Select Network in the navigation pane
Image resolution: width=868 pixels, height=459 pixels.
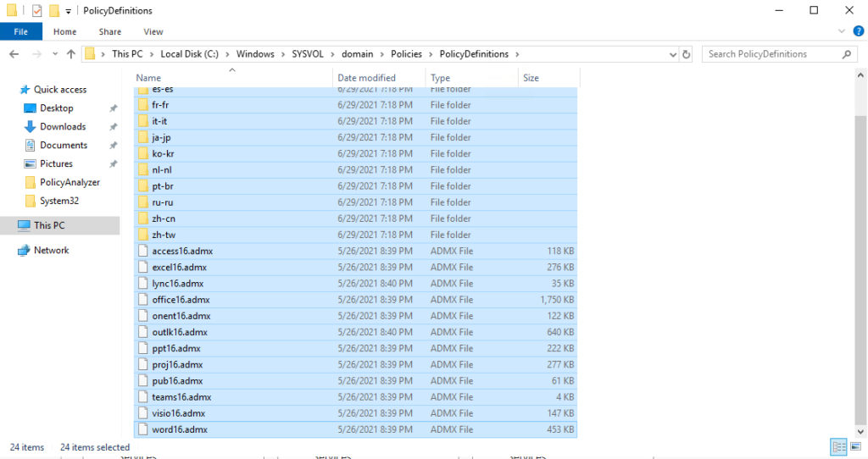pyautogui.click(x=51, y=251)
